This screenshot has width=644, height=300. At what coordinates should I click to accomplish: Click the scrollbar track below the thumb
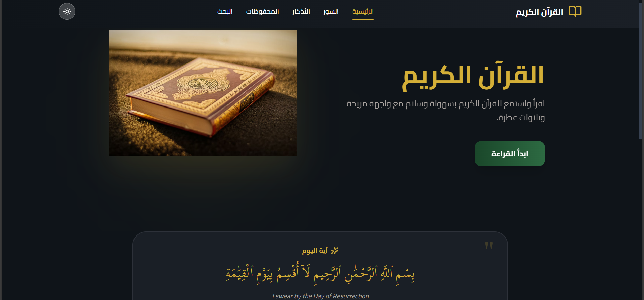tap(640, 218)
